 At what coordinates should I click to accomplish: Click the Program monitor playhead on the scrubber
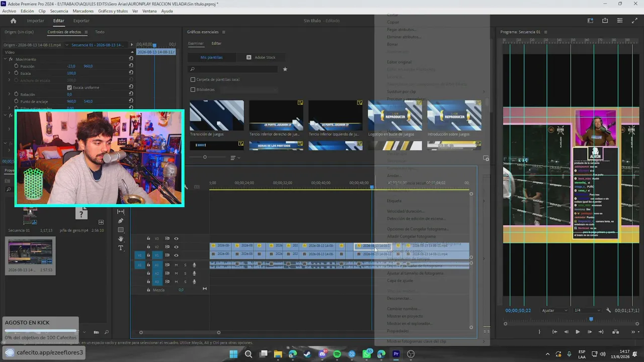[591, 319]
